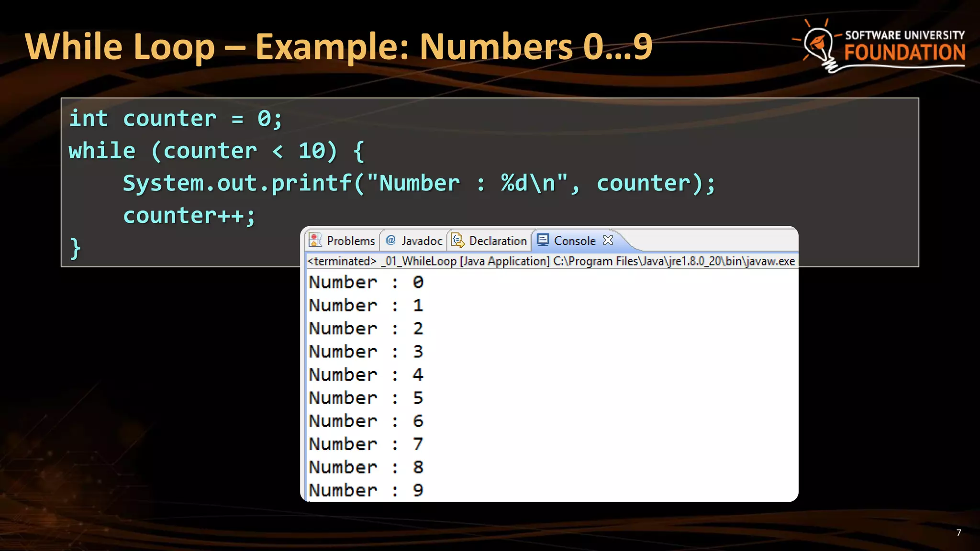This screenshot has height=551, width=980.
Task: Click the Problems tab icon
Action: [315, 240]
